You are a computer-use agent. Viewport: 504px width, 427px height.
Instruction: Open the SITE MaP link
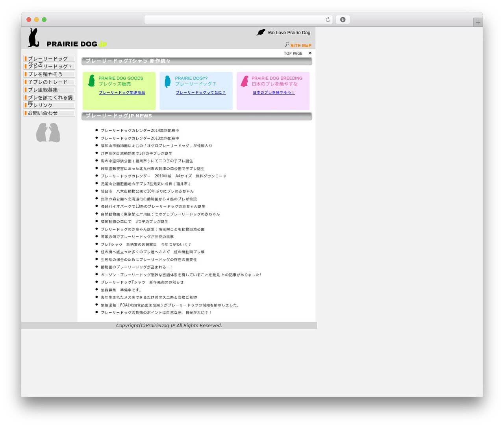(x=301, y=45)
